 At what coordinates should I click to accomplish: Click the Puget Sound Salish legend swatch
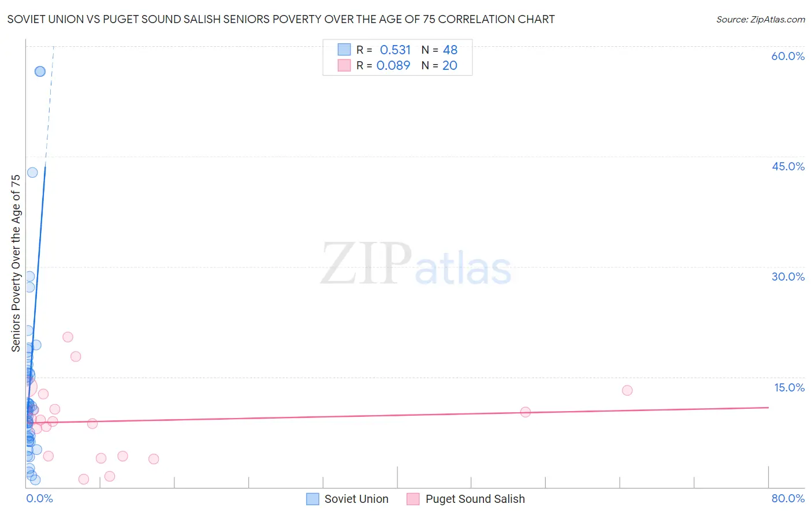(413, 499)
